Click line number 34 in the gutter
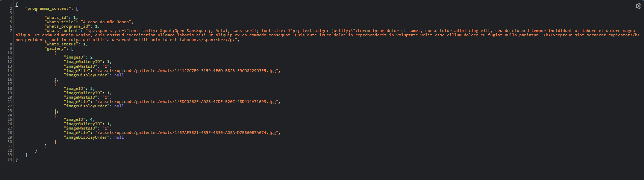The width and height of the screenshot is (644, 180). click(x=10, y=159)
